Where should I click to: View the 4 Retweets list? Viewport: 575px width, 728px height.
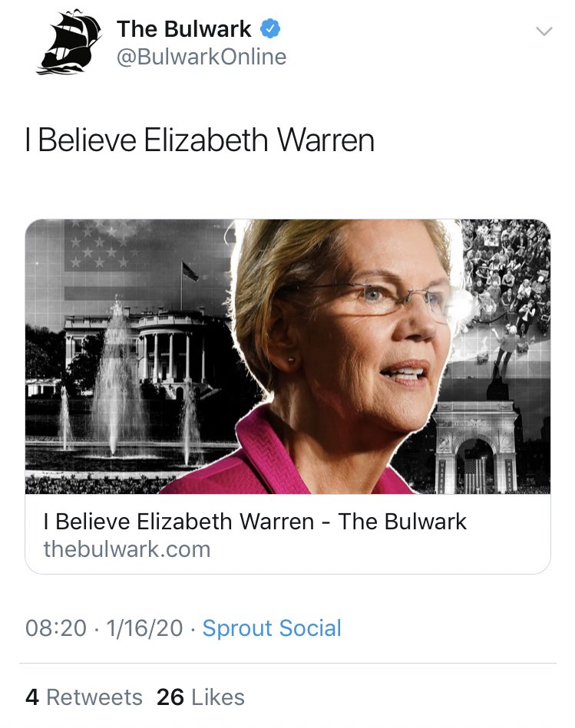84,697
